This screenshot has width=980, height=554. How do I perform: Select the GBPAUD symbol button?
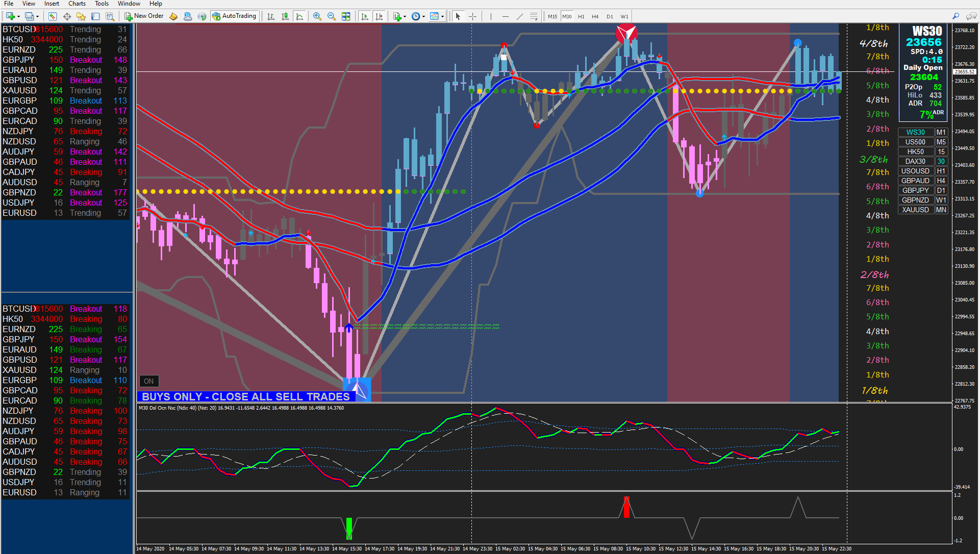(915, 181)
